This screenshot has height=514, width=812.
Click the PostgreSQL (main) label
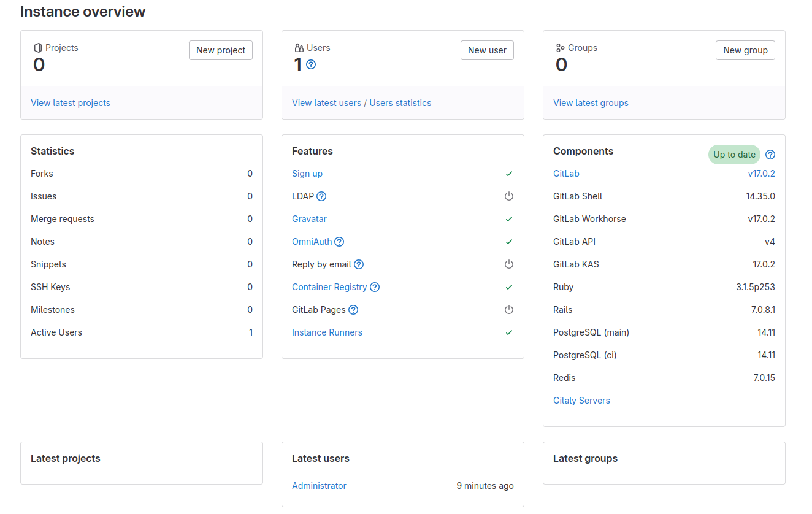[591, 332]
